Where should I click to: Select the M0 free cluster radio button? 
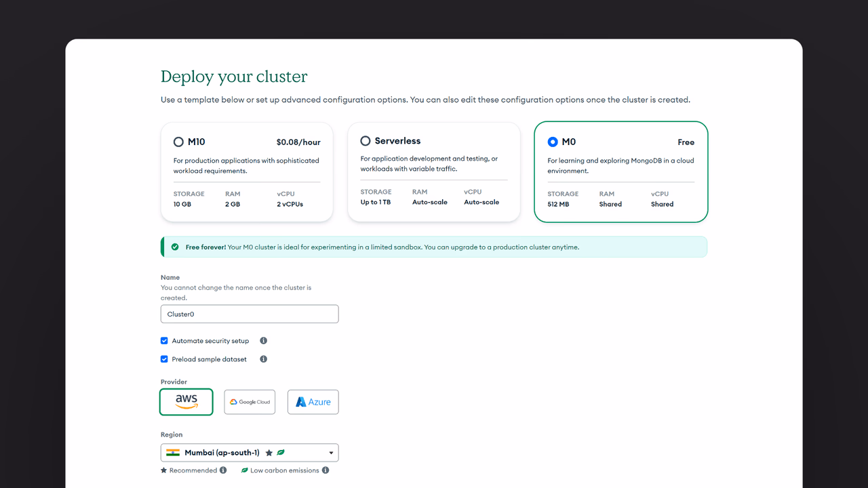click(553, 142)
